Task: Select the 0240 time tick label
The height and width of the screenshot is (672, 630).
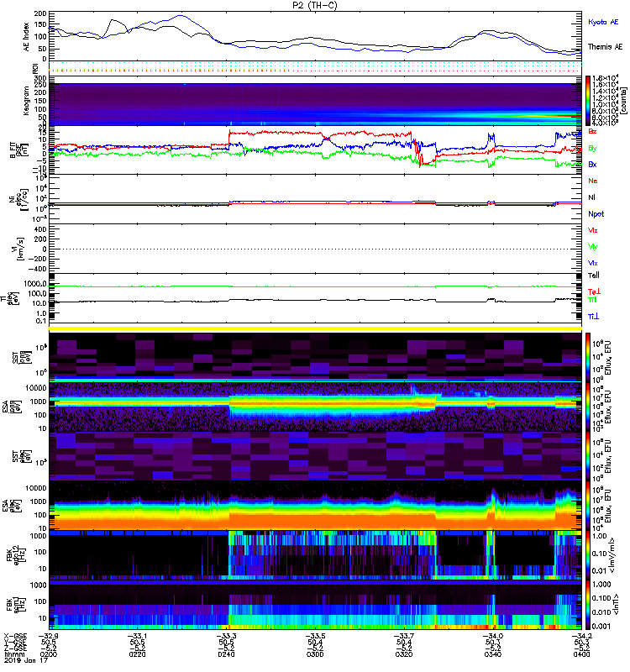Action: coord(226,654)
